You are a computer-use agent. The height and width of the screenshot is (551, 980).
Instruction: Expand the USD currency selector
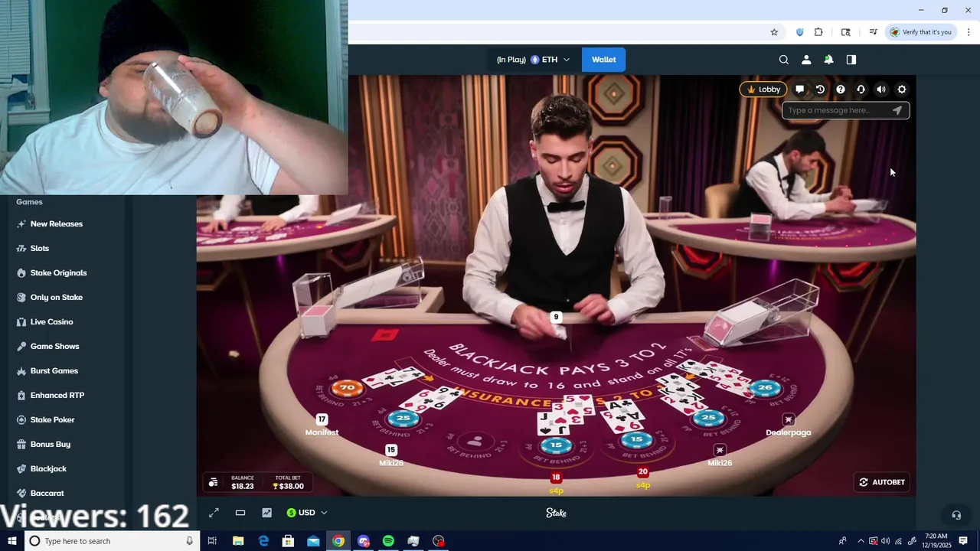coord(307,513)
